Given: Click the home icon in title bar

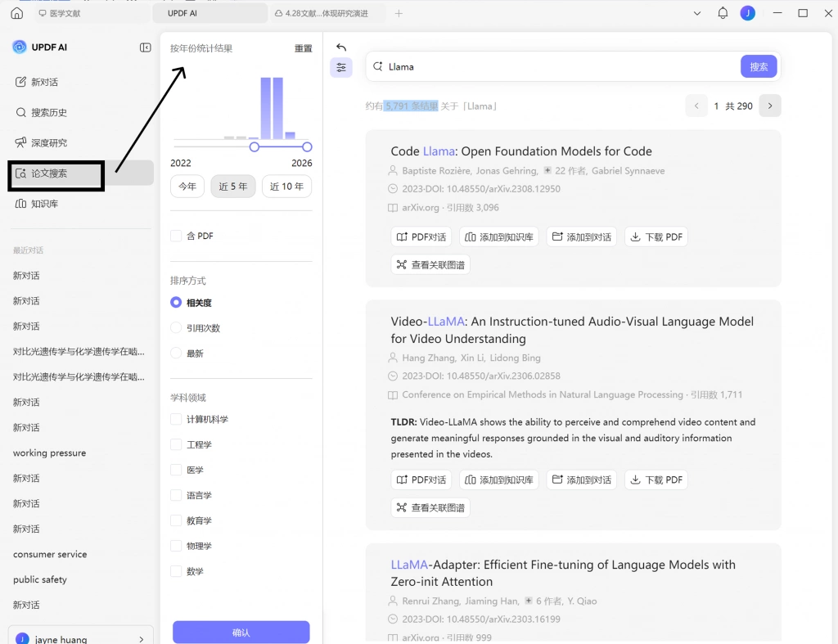Looking at the screenshot, I should point(16,13).
